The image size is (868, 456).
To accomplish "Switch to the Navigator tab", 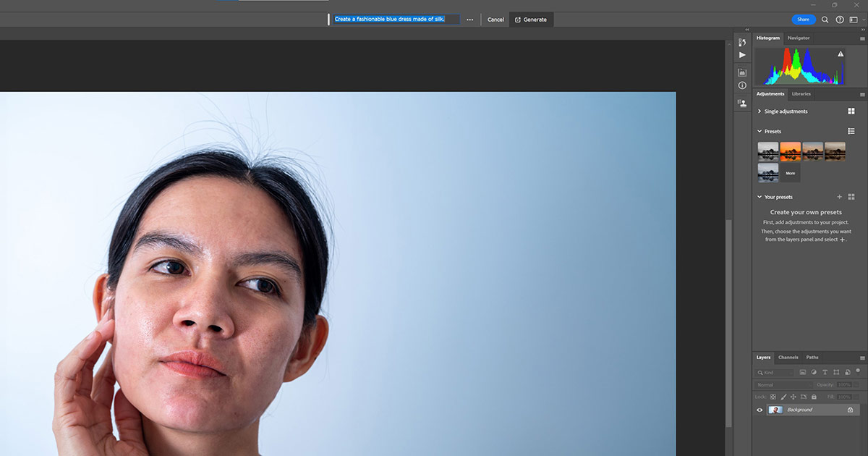I will (799, 38).
